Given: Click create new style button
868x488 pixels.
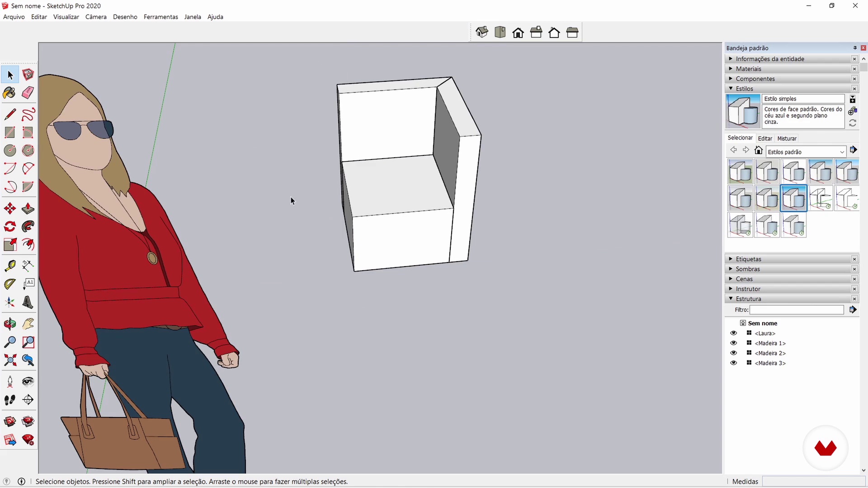Looking at the screenshot, I should pos(853,111).
